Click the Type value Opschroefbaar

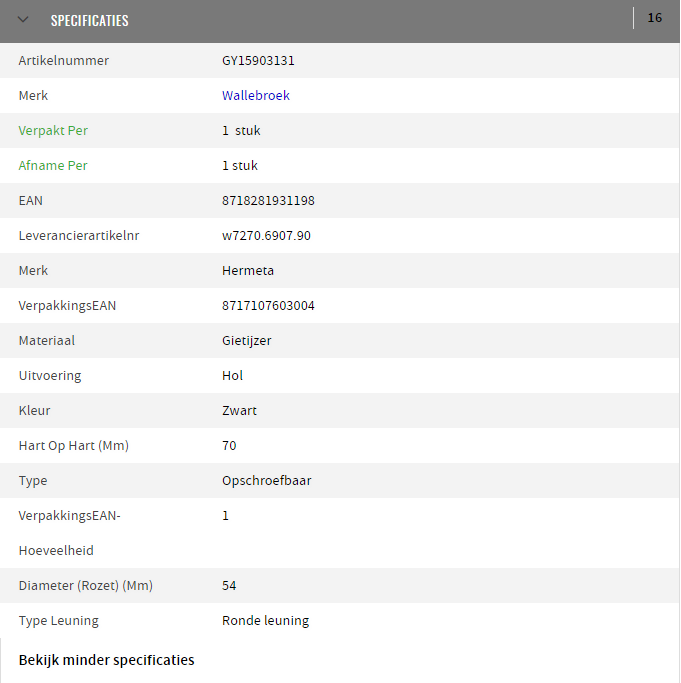point(267,480)
